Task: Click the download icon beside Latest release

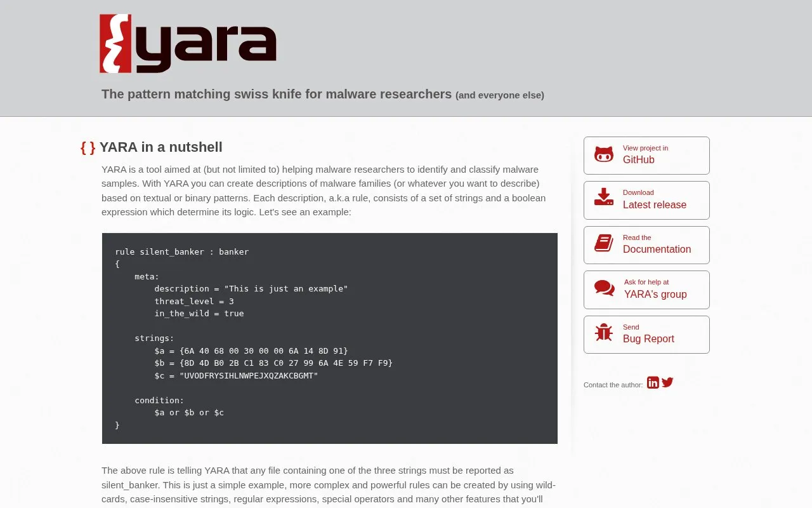Action: coord(604,197)
